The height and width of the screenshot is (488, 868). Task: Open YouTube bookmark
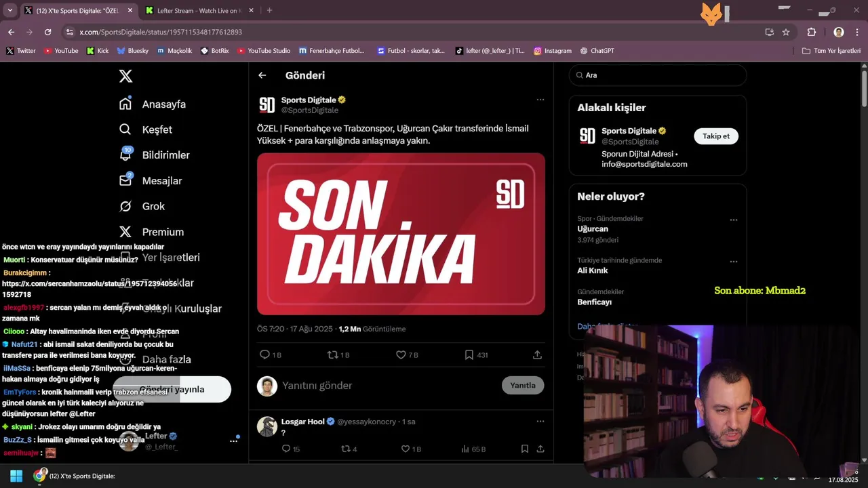[61, 51]
